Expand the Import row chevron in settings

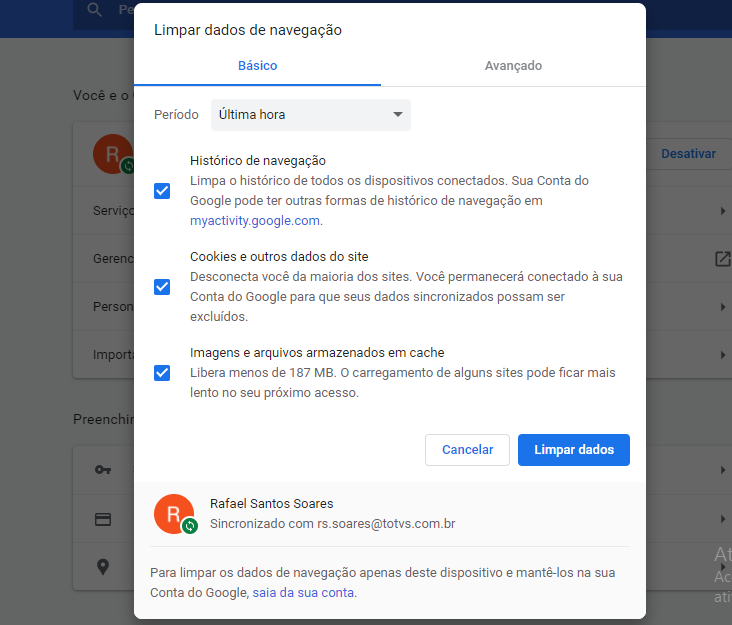(x=723, y=355)
